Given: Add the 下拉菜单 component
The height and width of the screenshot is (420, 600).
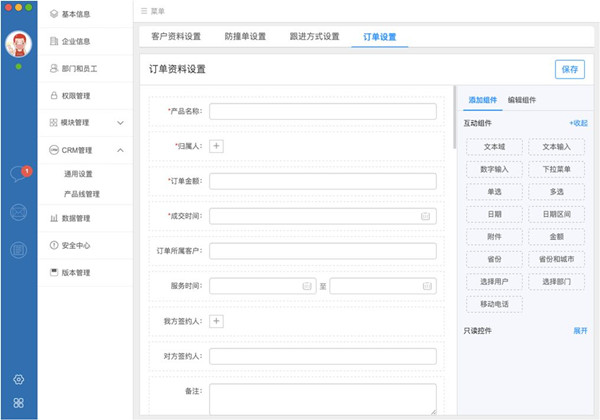Looking at the screenshot, I should coord(557,169).
